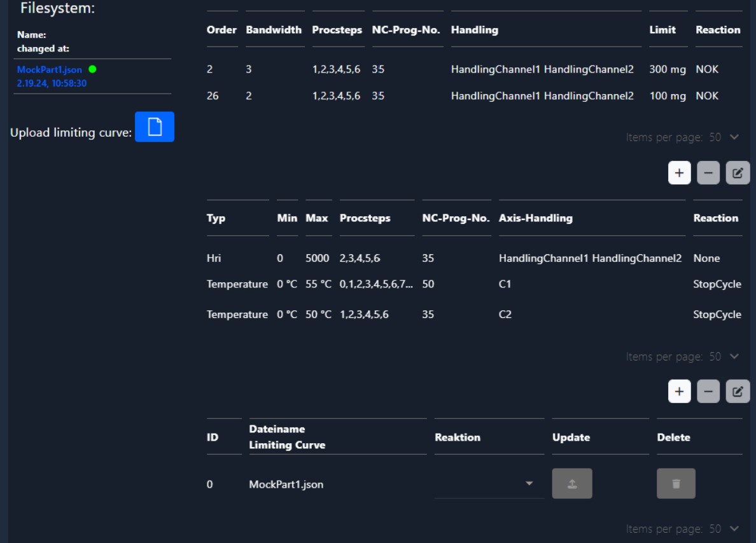Screen dimensions: 756x543
Task: Click the Upload limiting curve file icon
Action: click(155, 127)
